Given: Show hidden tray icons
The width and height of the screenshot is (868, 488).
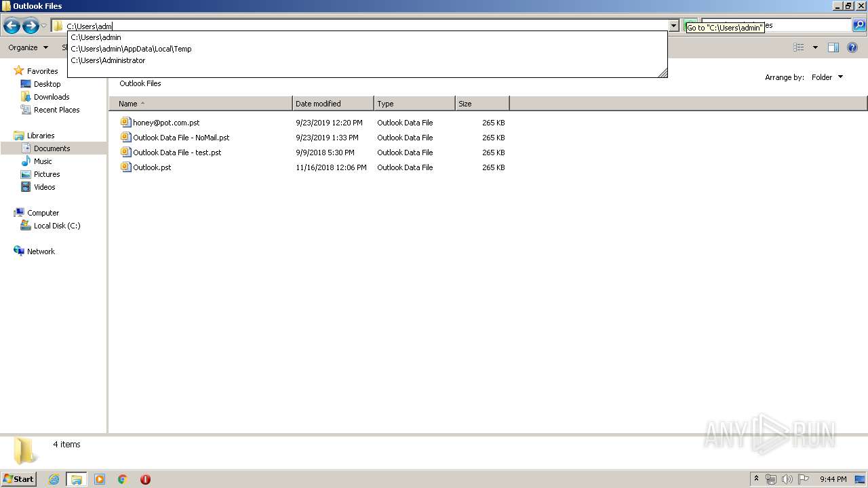Looking at the screenshot, I should (756, 479).
